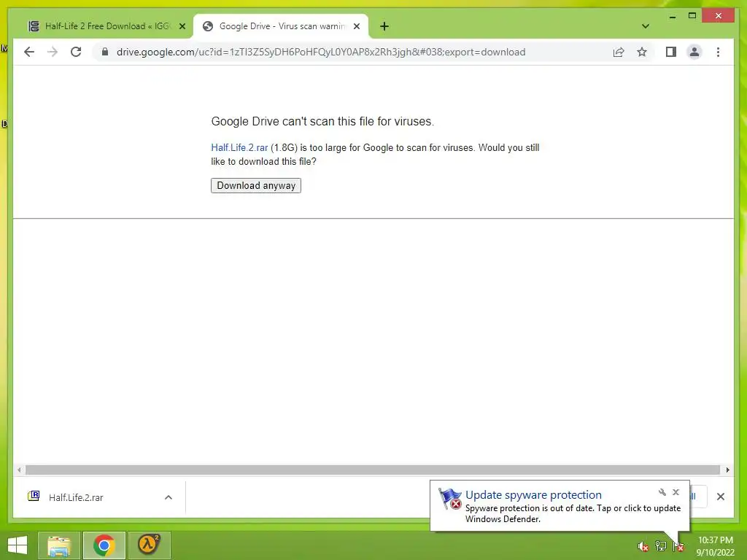The height and width of the screenshot is (560, 747).
Task: Click the horizontal scrollbar left arrow
Action: click(19, 470)
